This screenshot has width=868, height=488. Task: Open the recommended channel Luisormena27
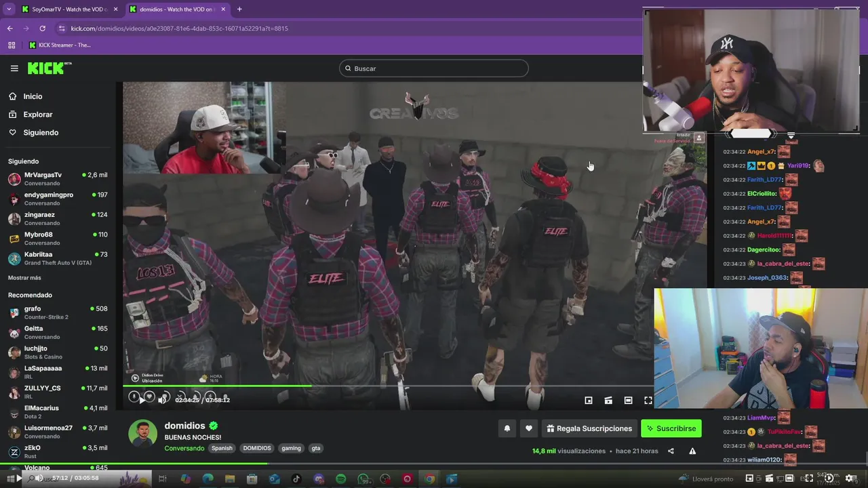pyautogui.click(x=58, y=432)
